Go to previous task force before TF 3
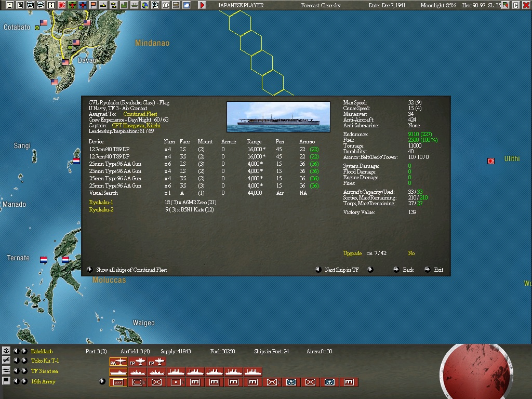The height and width of the screenshot is (399, 532). [x=16, y=371]
